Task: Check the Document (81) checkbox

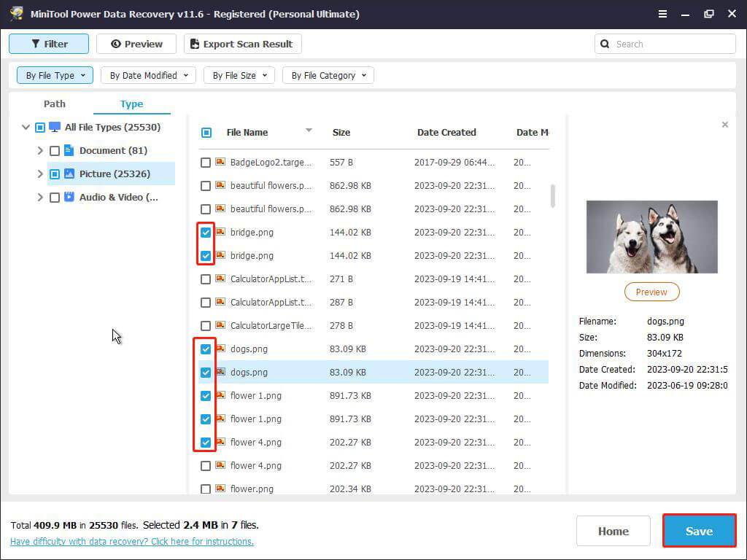Action: click(55, 151)
